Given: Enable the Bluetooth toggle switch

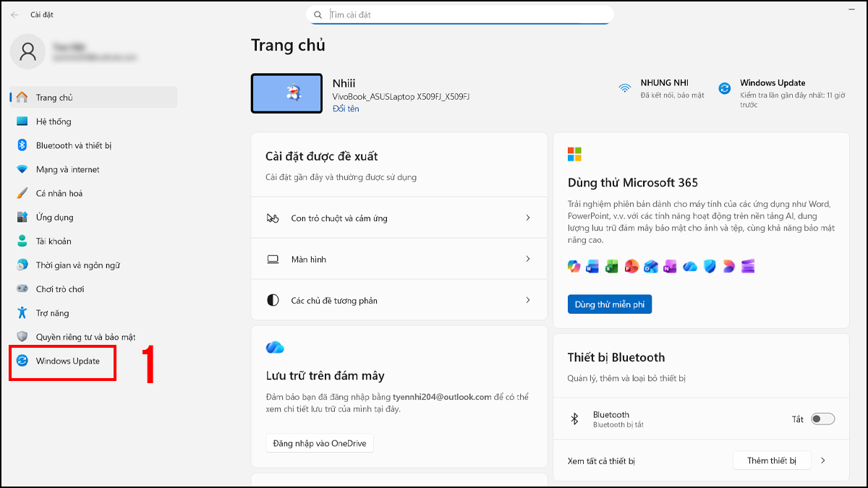Looking at the screenshot, I should pyautogui.click(x=822, y=419).
